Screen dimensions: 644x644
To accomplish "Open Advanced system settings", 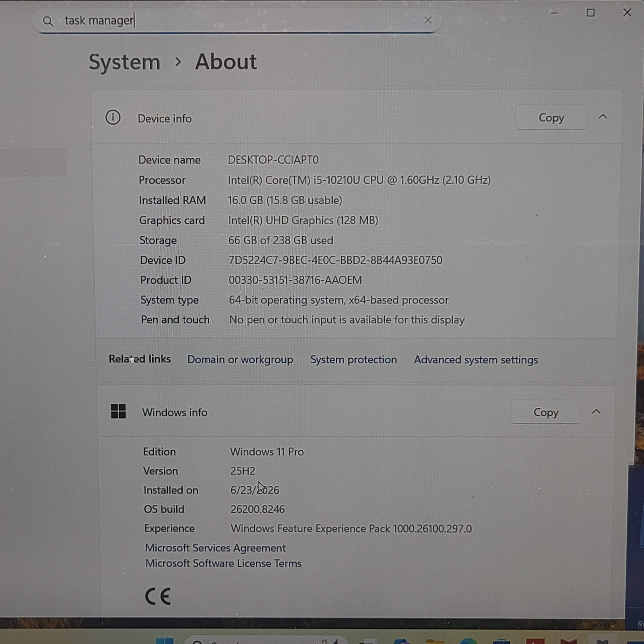I will pos(476,360).
